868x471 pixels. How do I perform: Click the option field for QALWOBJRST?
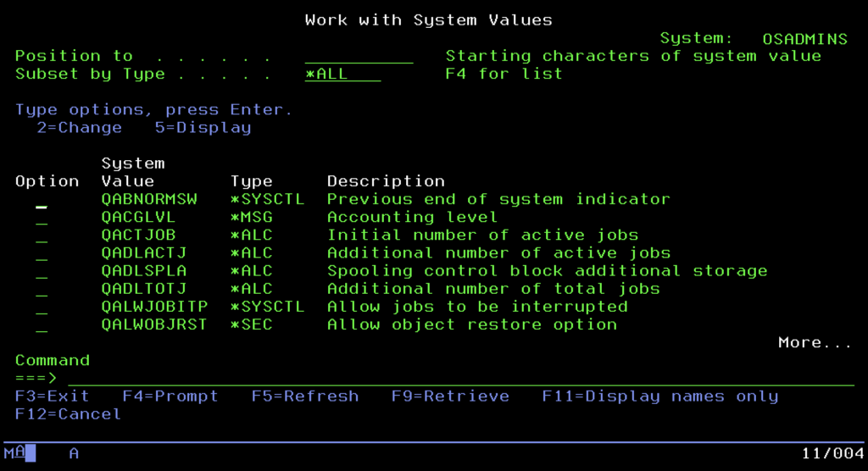tap(42, 325)
